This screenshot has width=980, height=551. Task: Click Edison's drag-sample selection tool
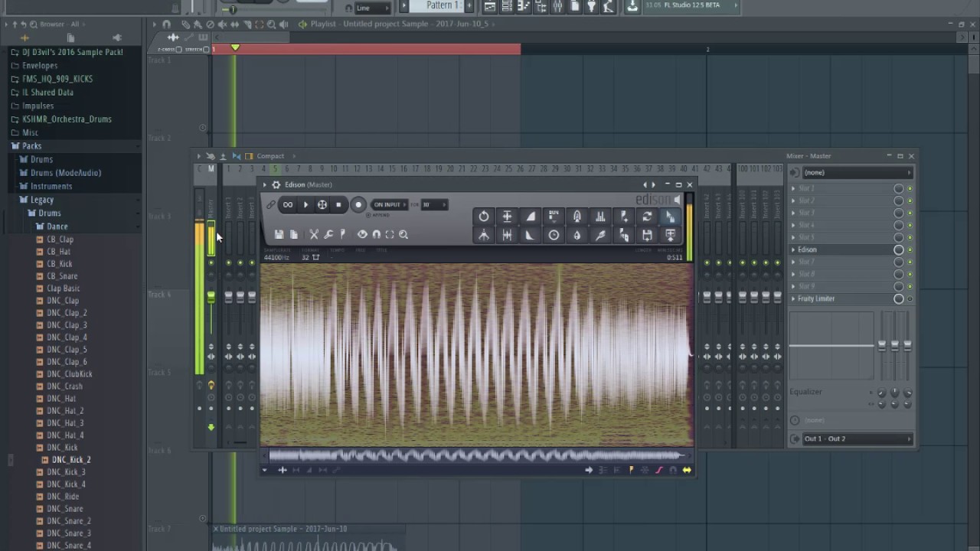click(x=670, y=217)
